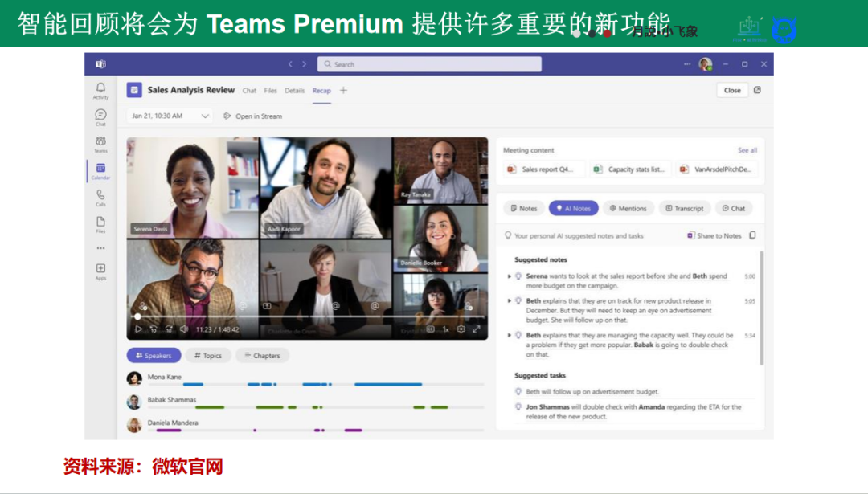The width and height of the screenshot is (868, 494).
Task: Seek using the video progress bar
Action: pos(307,316)
